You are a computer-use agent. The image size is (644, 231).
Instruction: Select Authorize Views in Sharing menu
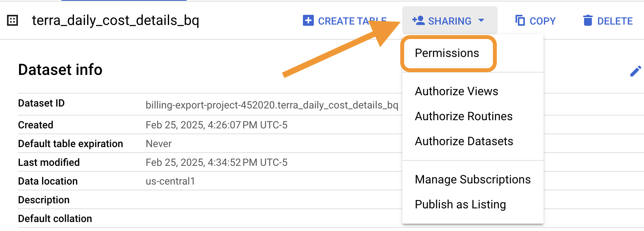(x=456, y=91)
